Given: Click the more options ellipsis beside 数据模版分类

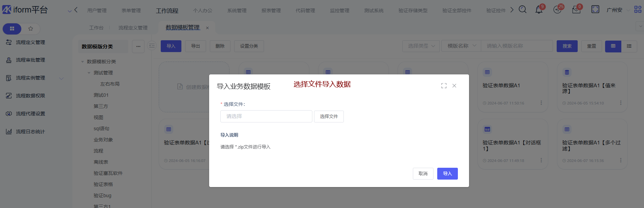Looking at the screenshot, I should pyautogui.click(x=138, y=46).
